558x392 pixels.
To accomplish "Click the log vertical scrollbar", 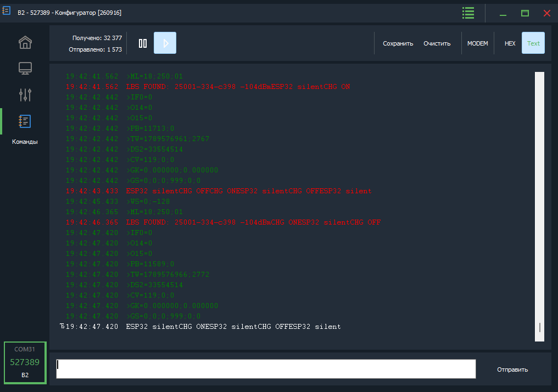I will tap(539, 206).
